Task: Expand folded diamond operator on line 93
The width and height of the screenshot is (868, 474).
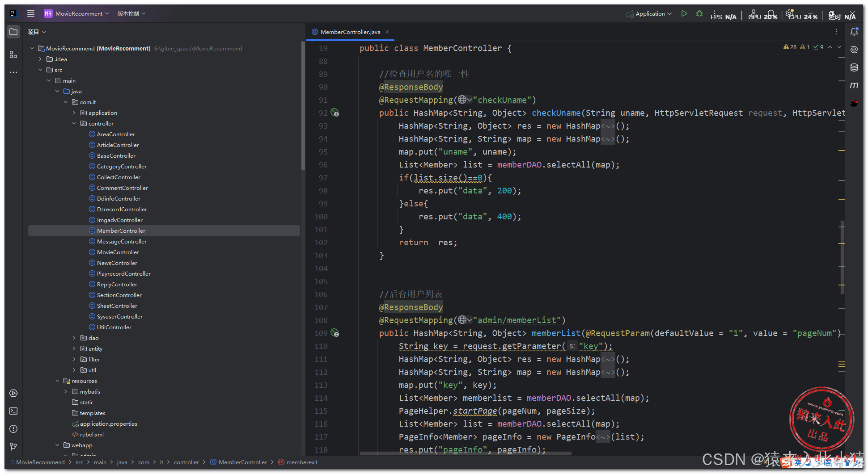Action: click(608, 126)
